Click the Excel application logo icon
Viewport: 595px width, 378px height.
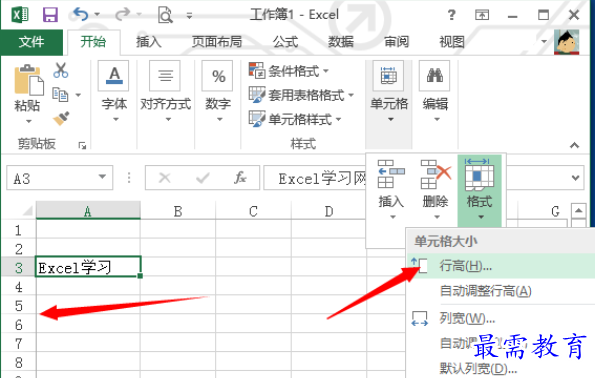[20, 15]
